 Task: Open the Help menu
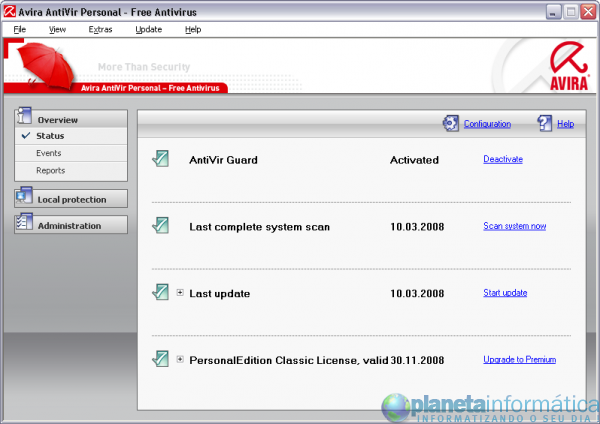tap(193, 29)
